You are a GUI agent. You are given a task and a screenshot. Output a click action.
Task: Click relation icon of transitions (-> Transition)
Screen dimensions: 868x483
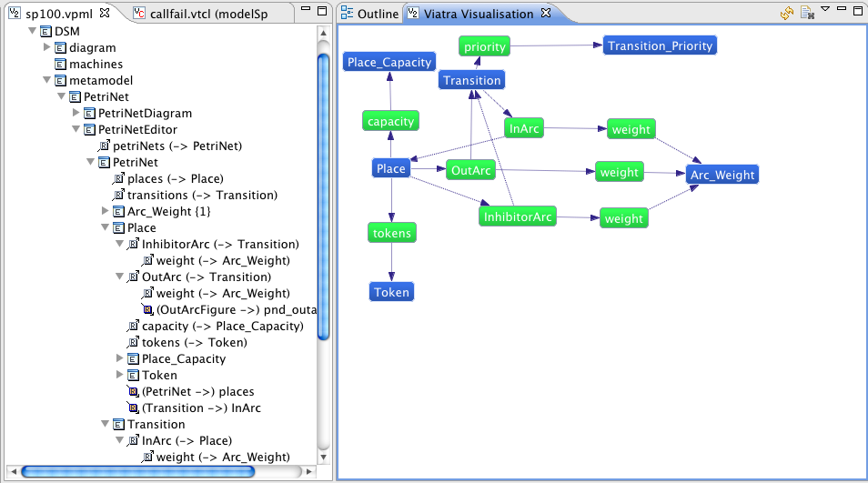click(x=118, y=195)
